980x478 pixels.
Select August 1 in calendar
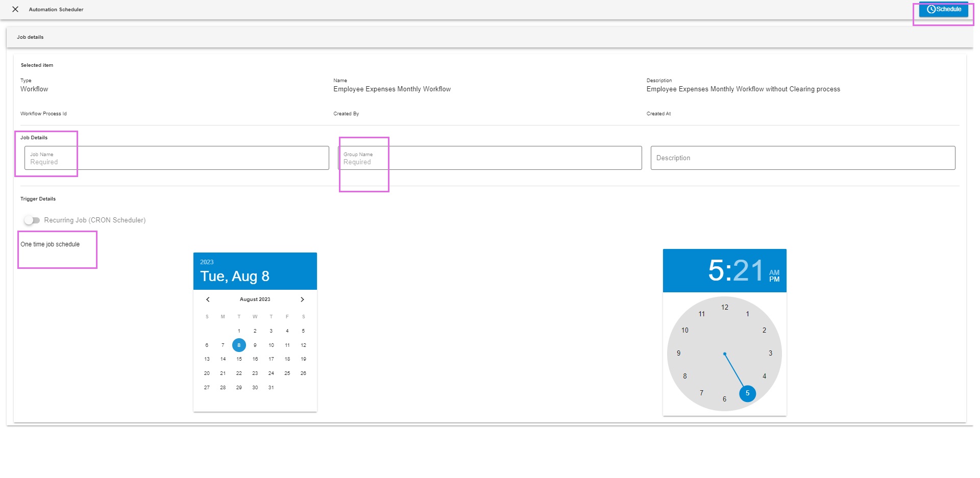coord(239,331)
